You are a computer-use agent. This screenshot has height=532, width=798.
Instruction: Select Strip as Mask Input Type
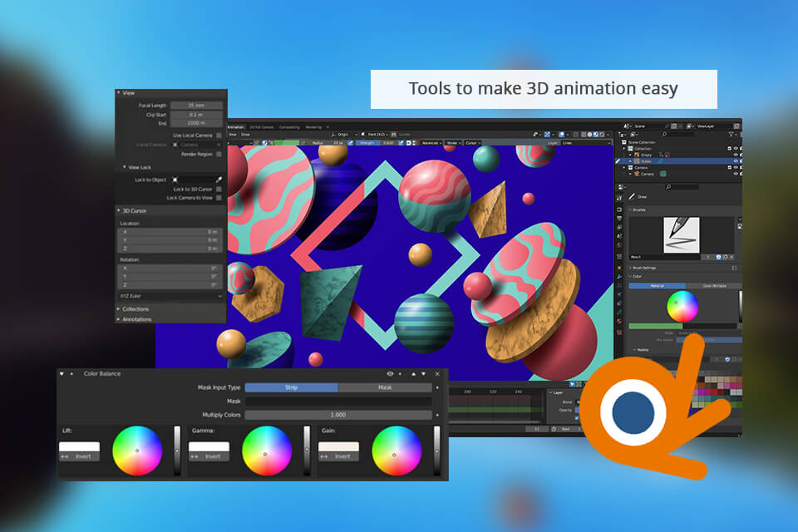(x=291, y=387)
